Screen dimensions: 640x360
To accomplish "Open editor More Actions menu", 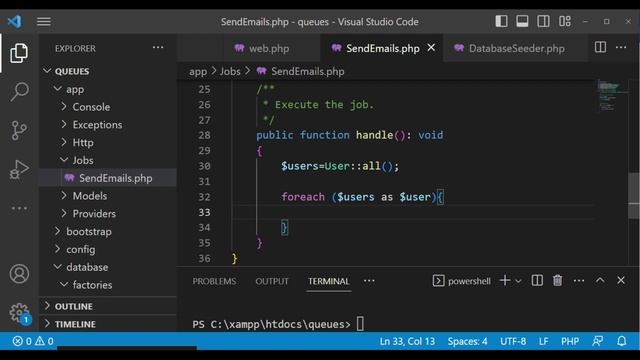I will [x=621, y=47].
